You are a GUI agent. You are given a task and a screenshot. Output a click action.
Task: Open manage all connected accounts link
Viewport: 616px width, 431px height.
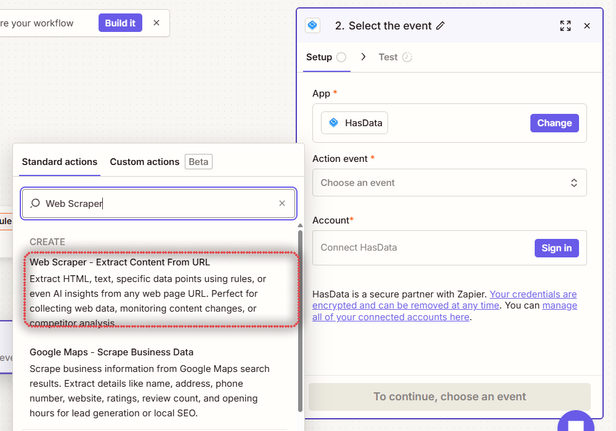[x=445, y=311]
